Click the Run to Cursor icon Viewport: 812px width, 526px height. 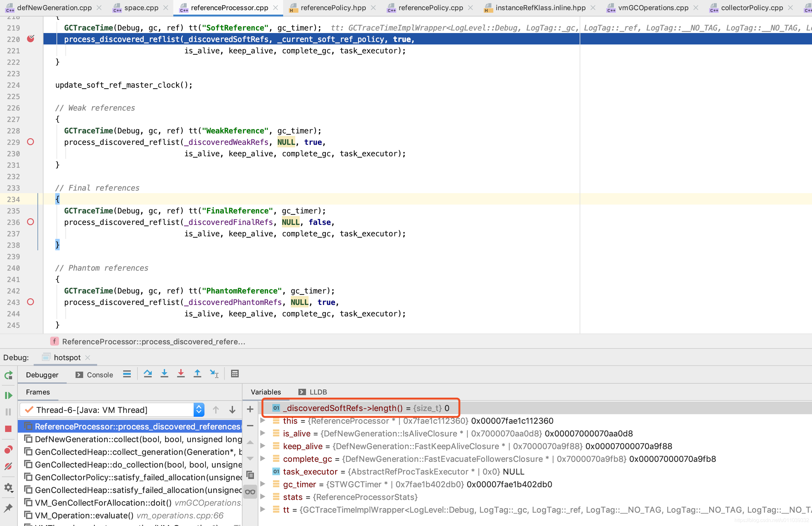[214, 374]
